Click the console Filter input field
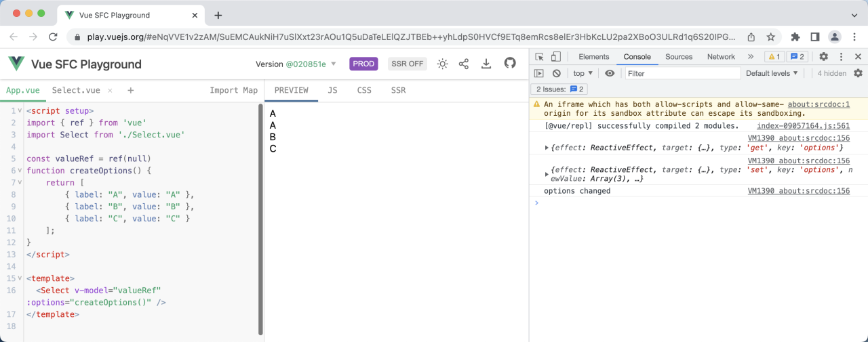The image size is (868, 342). point(682,73)
